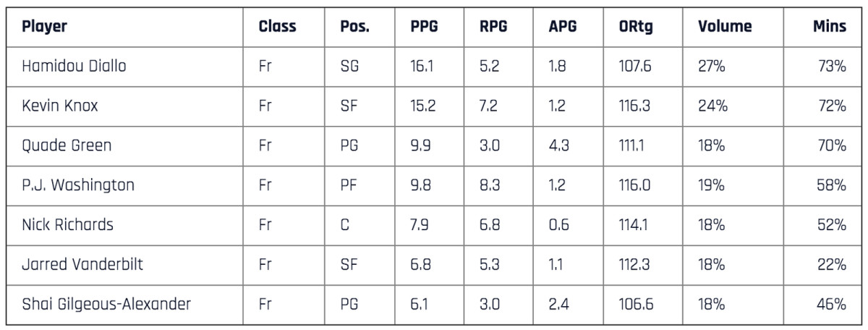This screenshot has width=868, height=330.
Task: Select P.J. Washington in the table
Action: pos(78,185)
